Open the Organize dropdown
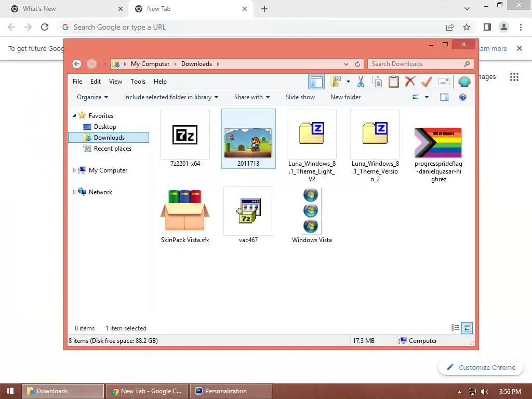 point(92,97)
